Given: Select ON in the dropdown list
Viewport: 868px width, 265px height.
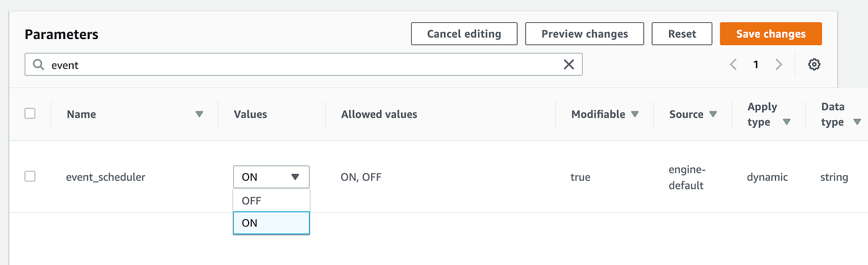Looking at the screenshot, I should click(271, 223).
